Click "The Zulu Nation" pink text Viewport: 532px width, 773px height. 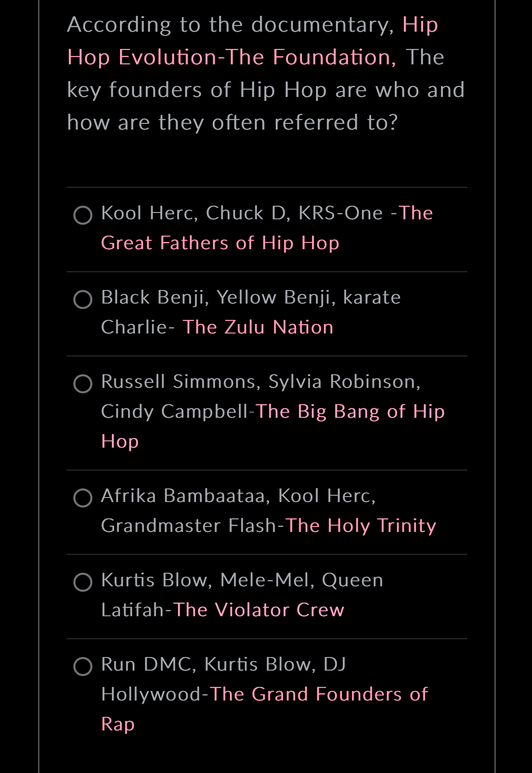pyautogui.click(x=258, y=327)
